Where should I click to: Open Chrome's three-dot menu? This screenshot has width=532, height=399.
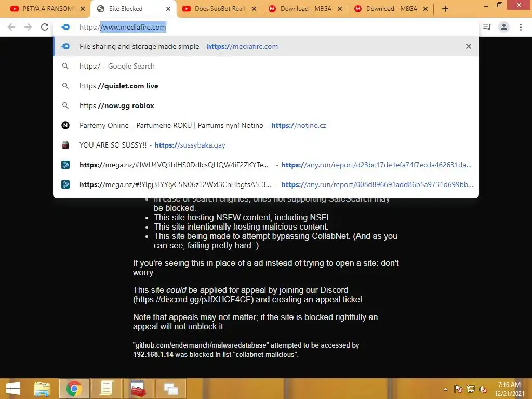pyautogui.click(x=521, y=27)
